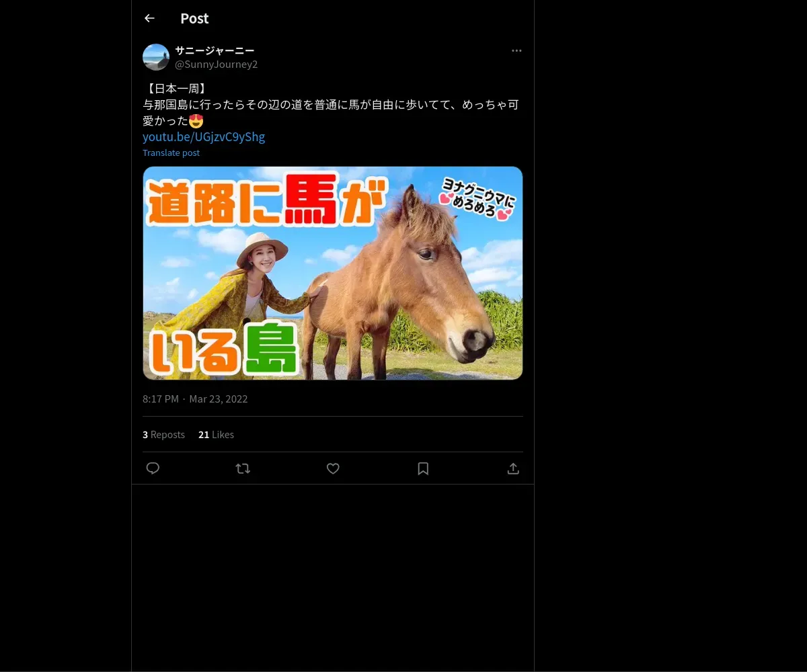Screen dimensions: 807x672
Task: View the 3 Reposts list
Action: click(x=163, y=435)
